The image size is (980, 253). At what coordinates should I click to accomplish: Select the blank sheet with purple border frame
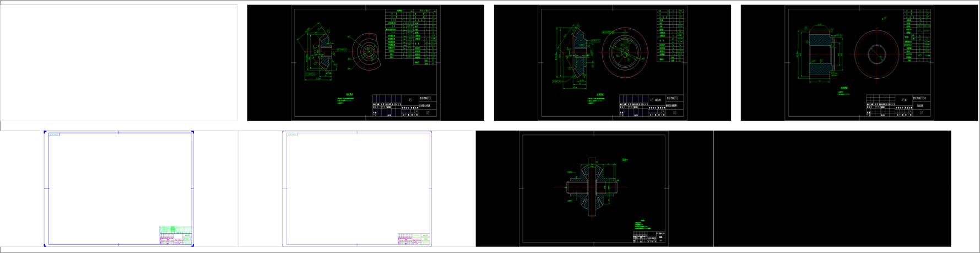(x=357, y=189)
